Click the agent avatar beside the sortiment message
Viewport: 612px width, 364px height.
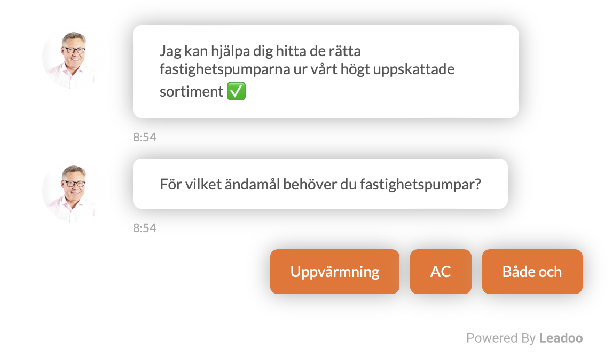(x=71, y=59)
